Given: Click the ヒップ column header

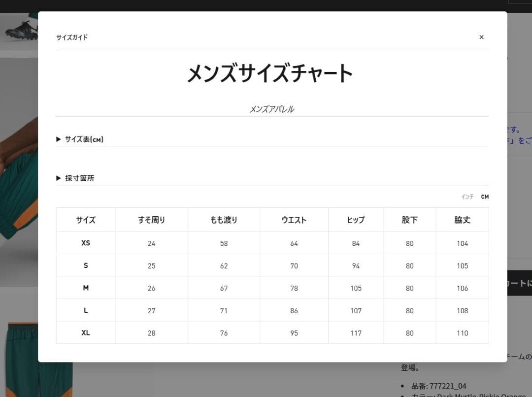Looking at the screenshot, I should [356, 220].
